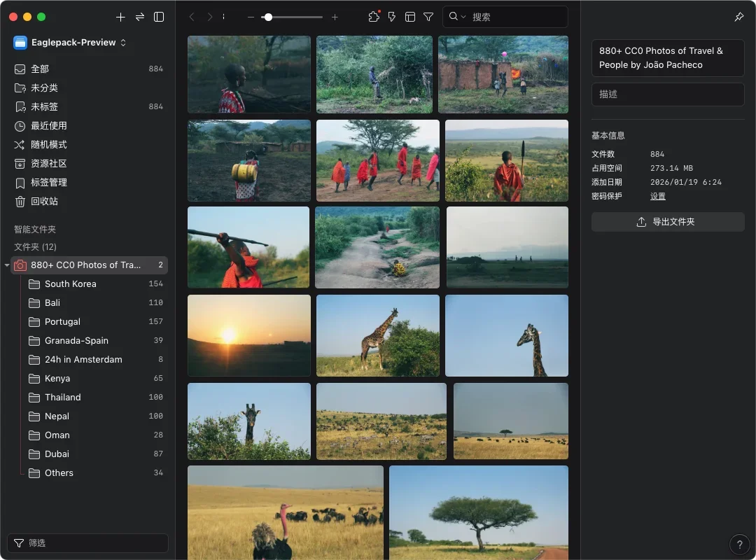Open the search scope dropdown arrow
Viewport: 756px width, 560px height.
pos(463,17)
